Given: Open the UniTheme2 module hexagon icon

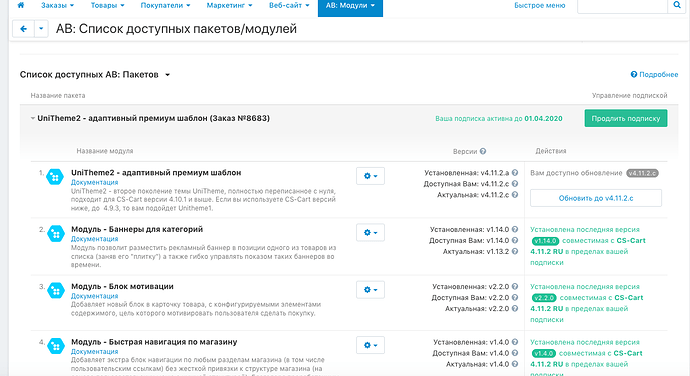Looking at the screenshot, I should tap(55, 177).
